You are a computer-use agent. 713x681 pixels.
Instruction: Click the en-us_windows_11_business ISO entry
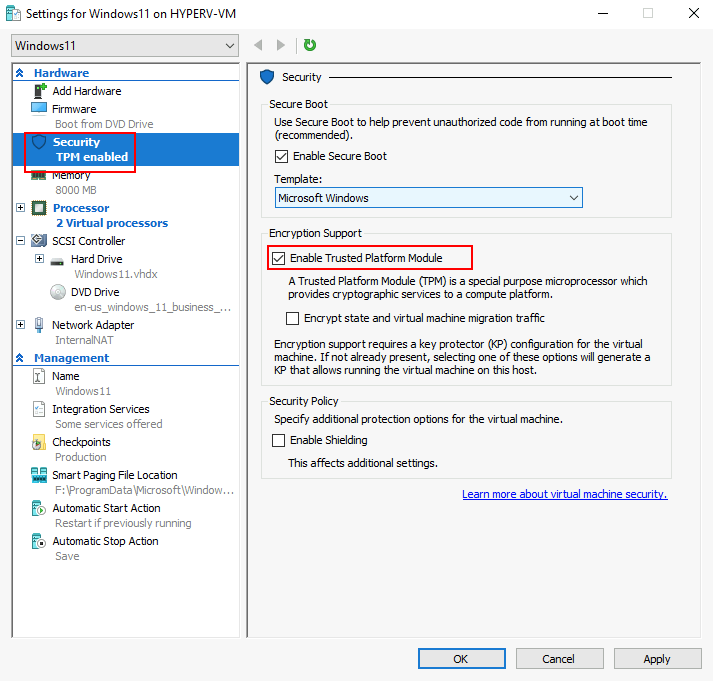(153, 307)
